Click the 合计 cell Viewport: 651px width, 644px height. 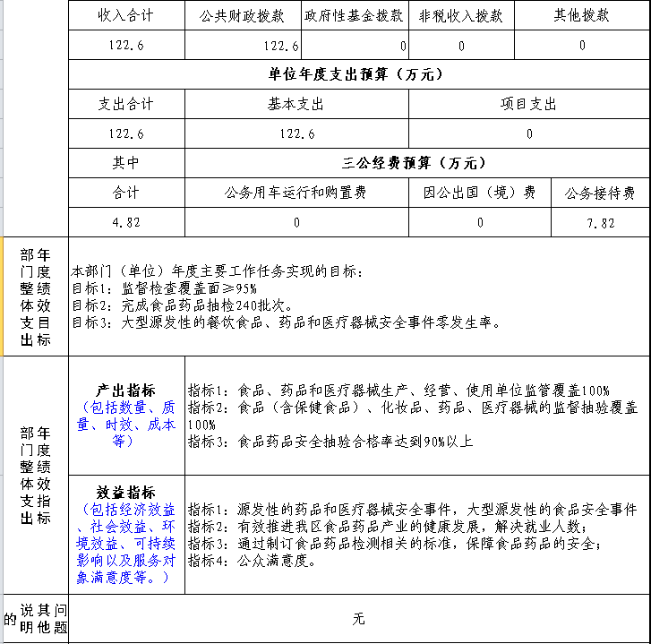(x=126, y=193)
